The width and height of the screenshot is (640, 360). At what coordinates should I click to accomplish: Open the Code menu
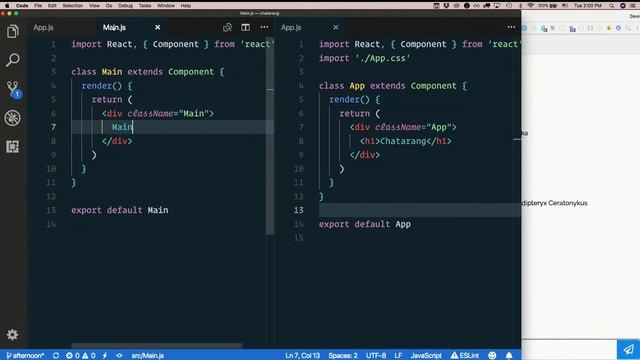[x=22, y=6]
